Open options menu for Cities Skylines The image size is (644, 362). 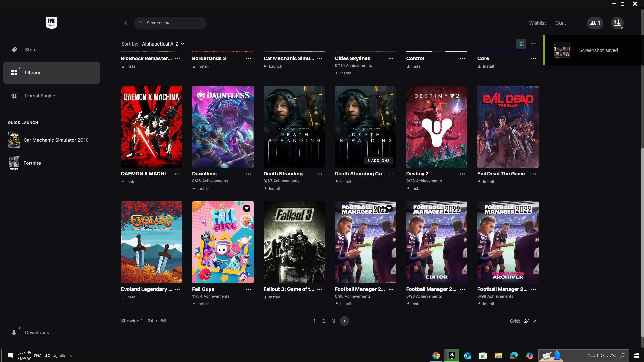[x=391, y=59]
